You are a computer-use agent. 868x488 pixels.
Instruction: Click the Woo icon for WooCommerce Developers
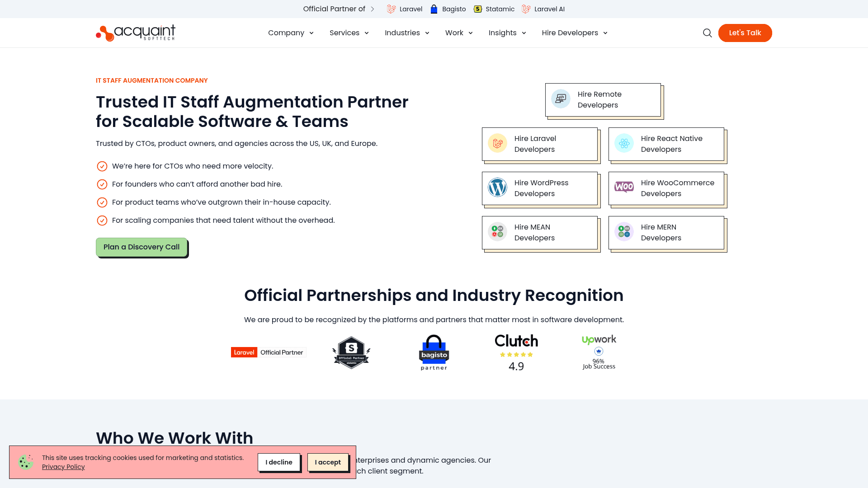tap(624, 187)
